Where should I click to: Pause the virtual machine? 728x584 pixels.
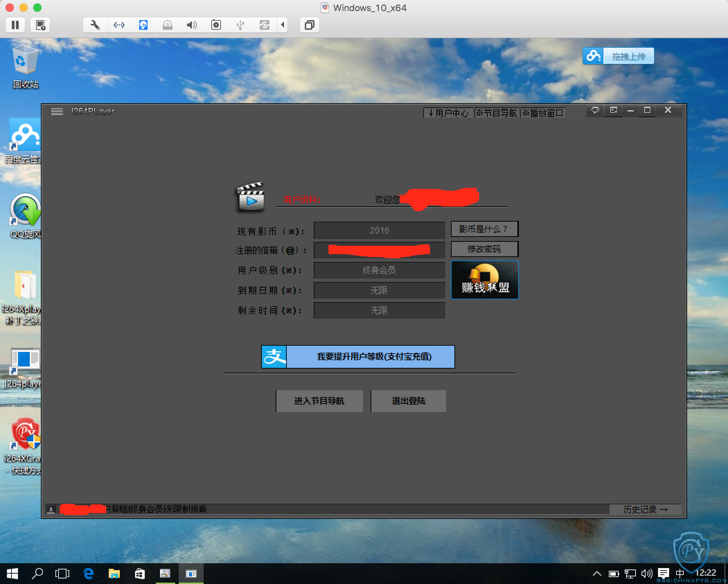15,25
